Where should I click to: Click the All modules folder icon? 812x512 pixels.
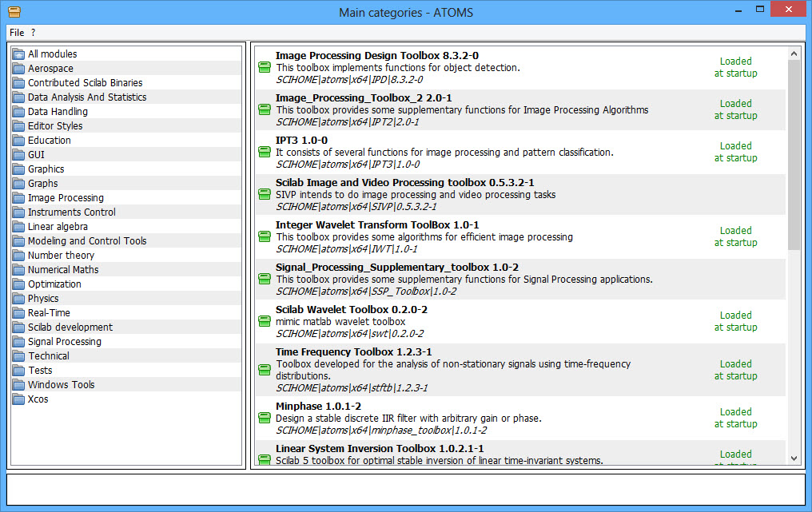[18, 54]
